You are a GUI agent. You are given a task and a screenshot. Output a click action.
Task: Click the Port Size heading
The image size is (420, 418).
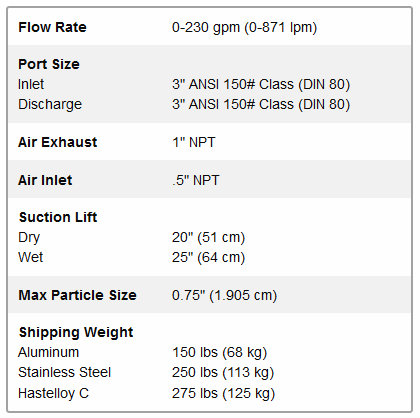click(x=49, y=64)
